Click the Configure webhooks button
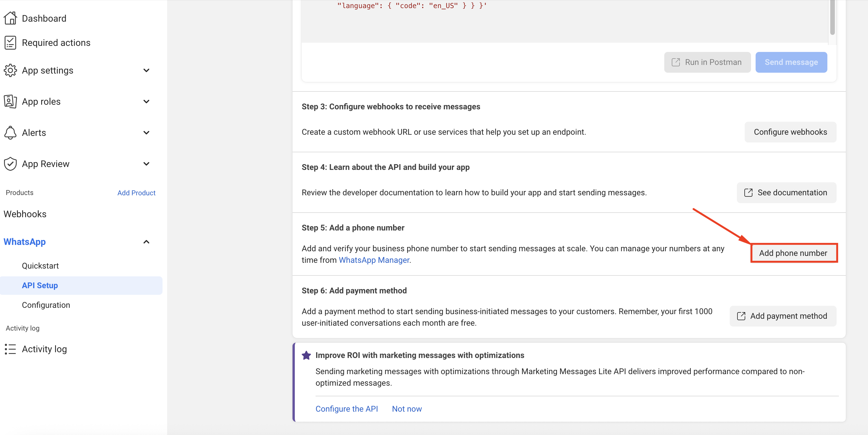The height and width of the screenshot is (435, 868). click(x=790, y=132)
